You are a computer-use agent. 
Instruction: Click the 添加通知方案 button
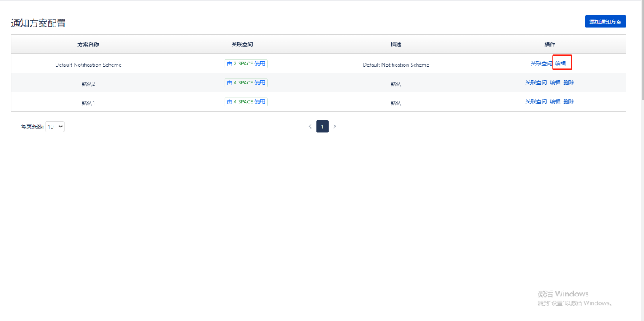[x=605, y=22]
